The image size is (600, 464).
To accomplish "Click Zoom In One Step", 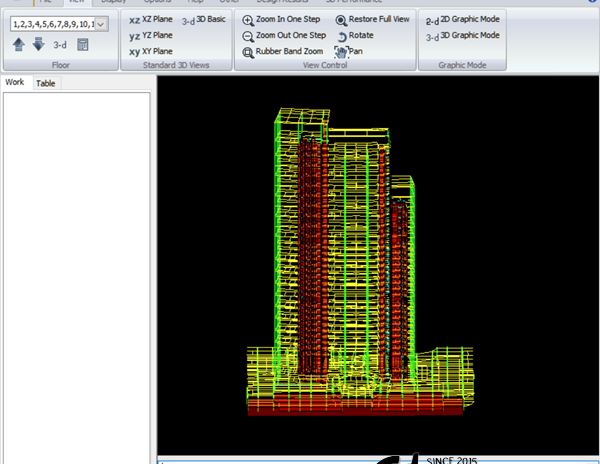I will pyautogui.click(x=283, y=19).
